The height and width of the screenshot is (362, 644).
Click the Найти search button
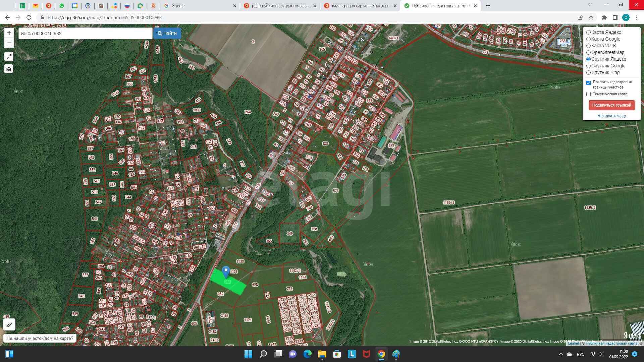pos(167,33)
